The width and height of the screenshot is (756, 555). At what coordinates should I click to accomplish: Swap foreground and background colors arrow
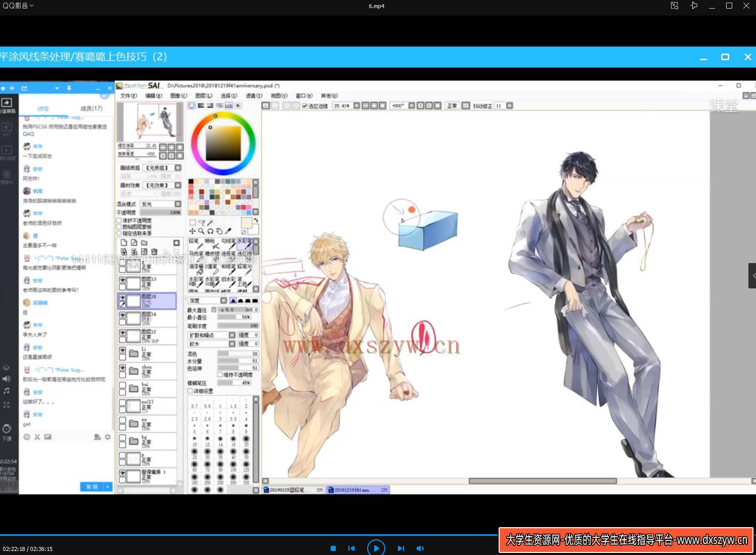(256, 221)
